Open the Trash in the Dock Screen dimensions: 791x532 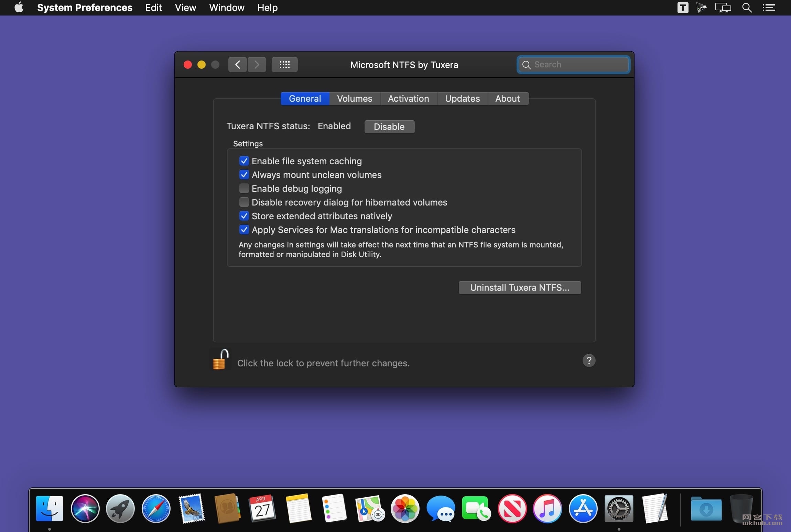click(741, 509)
